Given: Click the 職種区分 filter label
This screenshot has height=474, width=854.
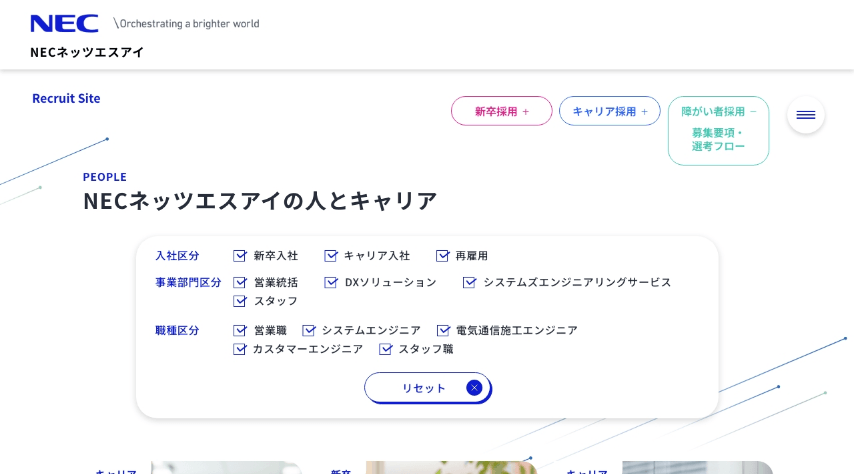Looking at the screenshot, I should point(178,330).
